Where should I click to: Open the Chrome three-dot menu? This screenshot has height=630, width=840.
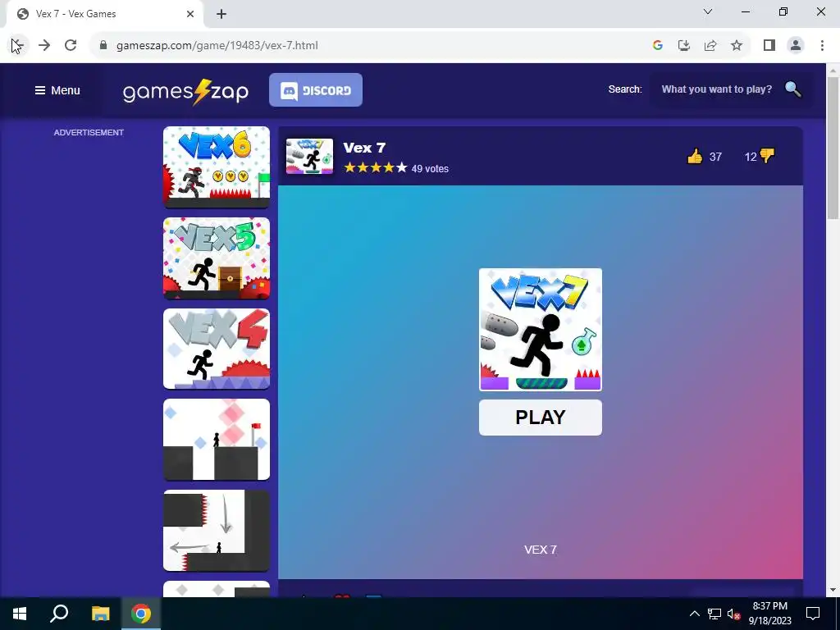(x=822, y=46)
